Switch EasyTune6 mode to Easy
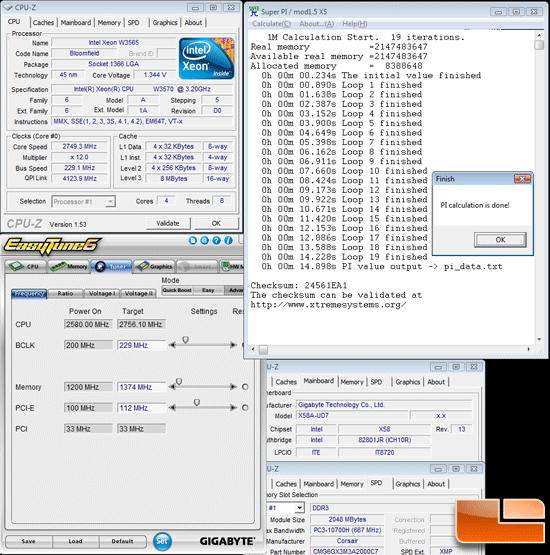Screen dimensions: 550x555 click(208, 290)
